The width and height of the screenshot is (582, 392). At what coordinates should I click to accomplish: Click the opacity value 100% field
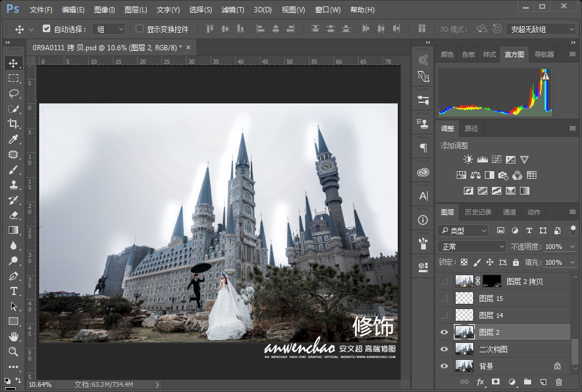coord(554,247)
